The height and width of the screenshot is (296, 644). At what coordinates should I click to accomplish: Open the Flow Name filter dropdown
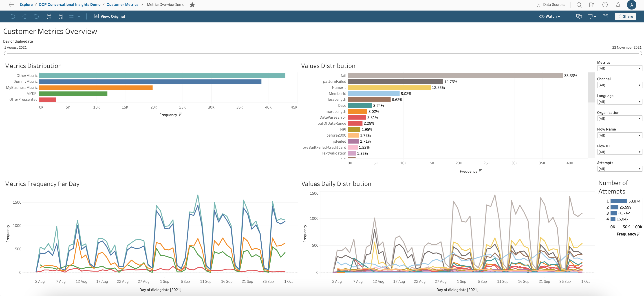(x=620, y=135)
